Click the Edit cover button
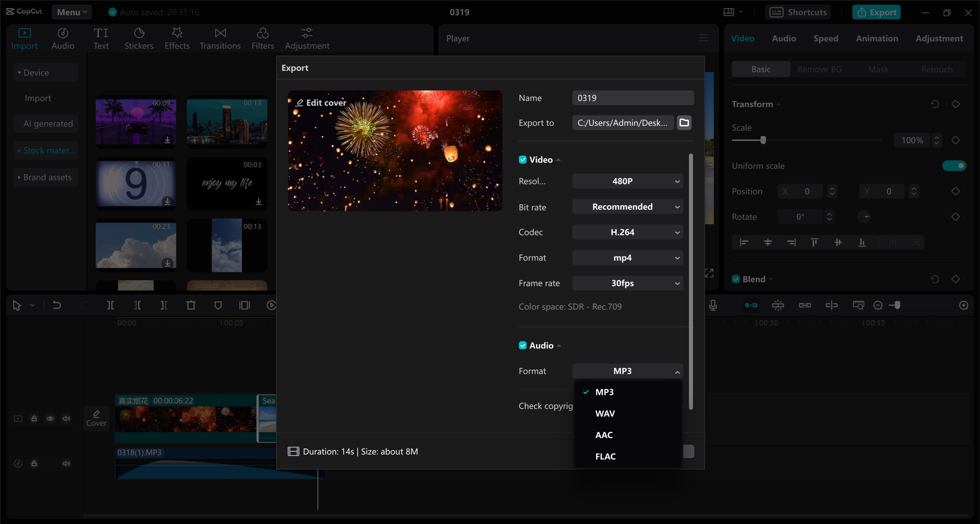 click(x=321, y=103)
